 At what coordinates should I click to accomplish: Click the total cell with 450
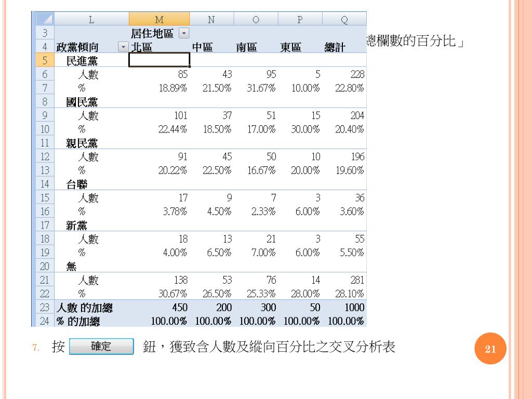point(180,307)
